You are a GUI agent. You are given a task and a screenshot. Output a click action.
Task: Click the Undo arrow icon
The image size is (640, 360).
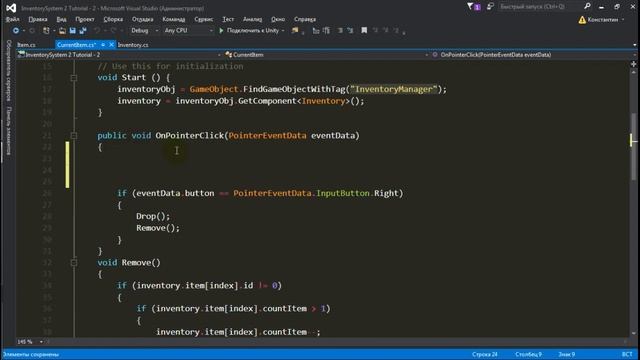tap(97, 31)
